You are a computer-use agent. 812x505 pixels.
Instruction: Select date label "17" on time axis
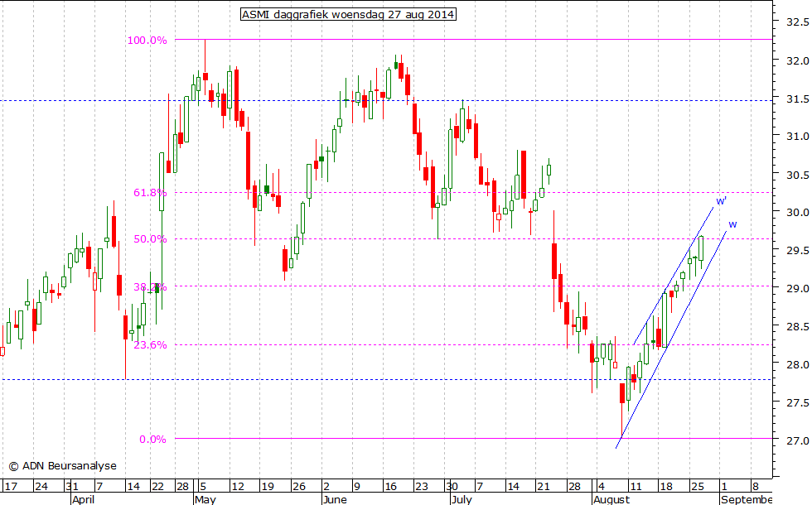[x=11, y=487]
